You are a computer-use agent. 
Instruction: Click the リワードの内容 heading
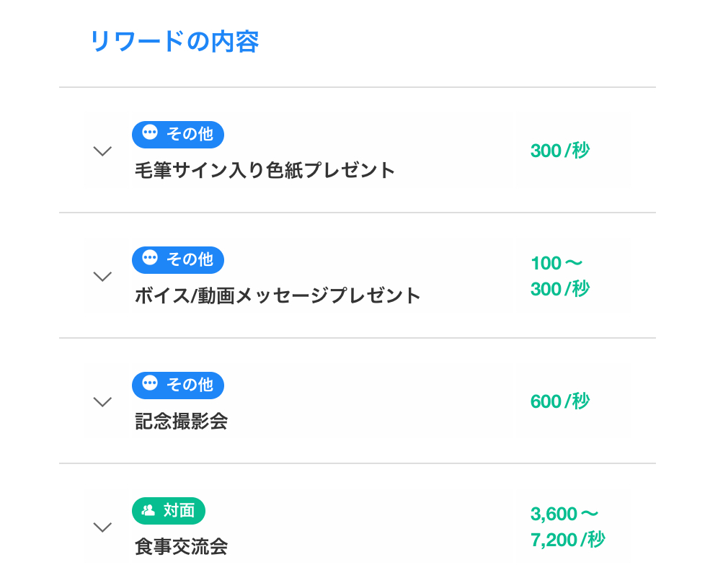click(174, 41)
